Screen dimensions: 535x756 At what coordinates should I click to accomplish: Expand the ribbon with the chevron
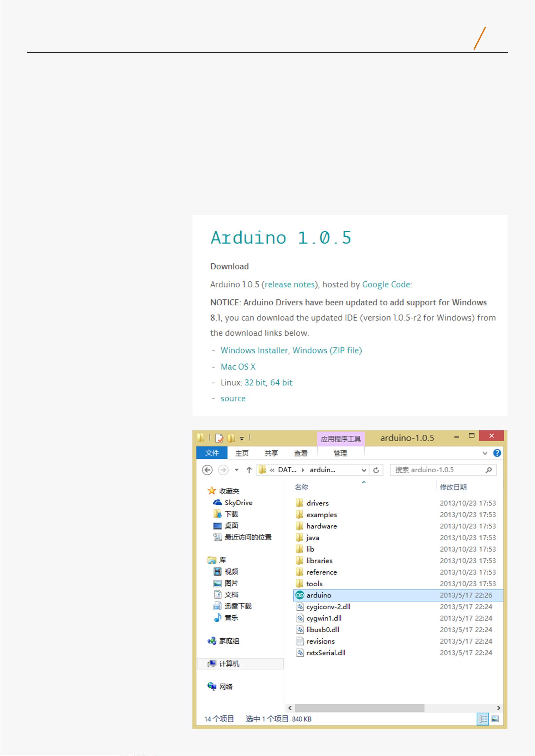coord(485,453)
